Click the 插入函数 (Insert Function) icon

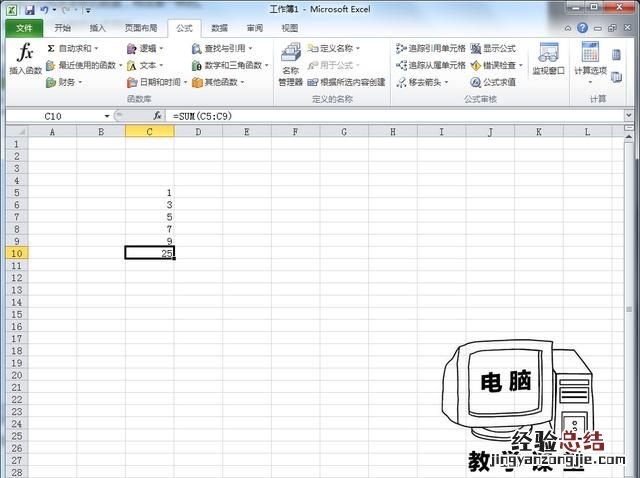click(26, 58)
